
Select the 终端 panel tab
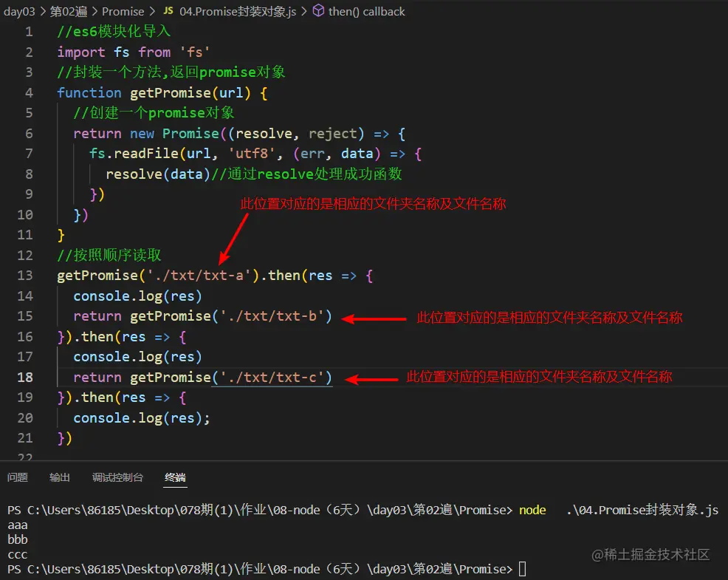(x=175, y=477)
